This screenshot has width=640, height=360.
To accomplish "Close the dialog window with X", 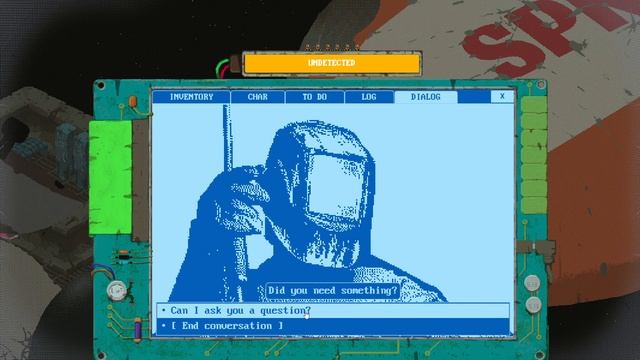I will coord(502,96).
